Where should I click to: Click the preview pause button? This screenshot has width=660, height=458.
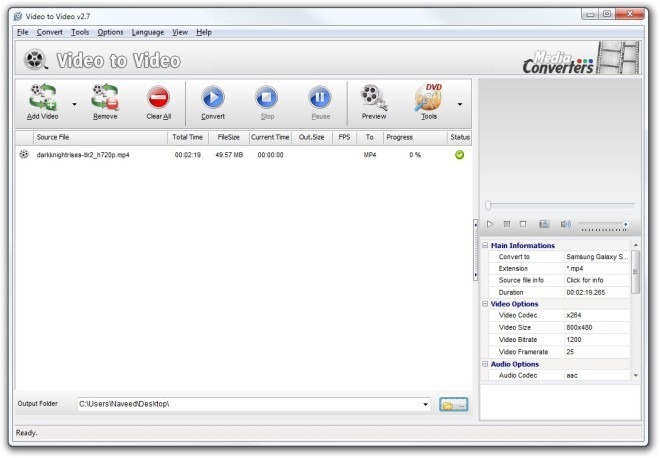(507, 224)
